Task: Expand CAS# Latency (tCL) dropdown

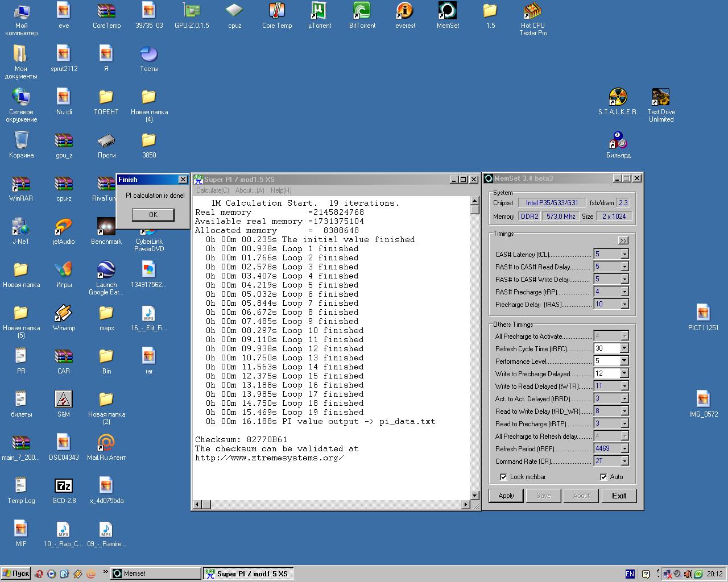Action: 624,254
